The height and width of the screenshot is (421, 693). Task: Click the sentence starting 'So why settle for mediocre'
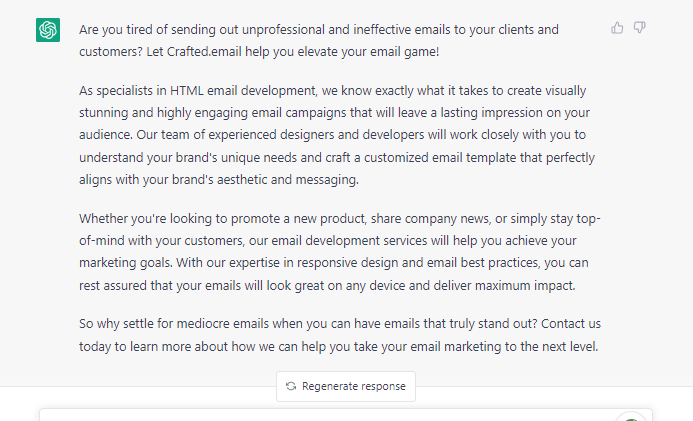pyautogui.click(x=308, y=324)
